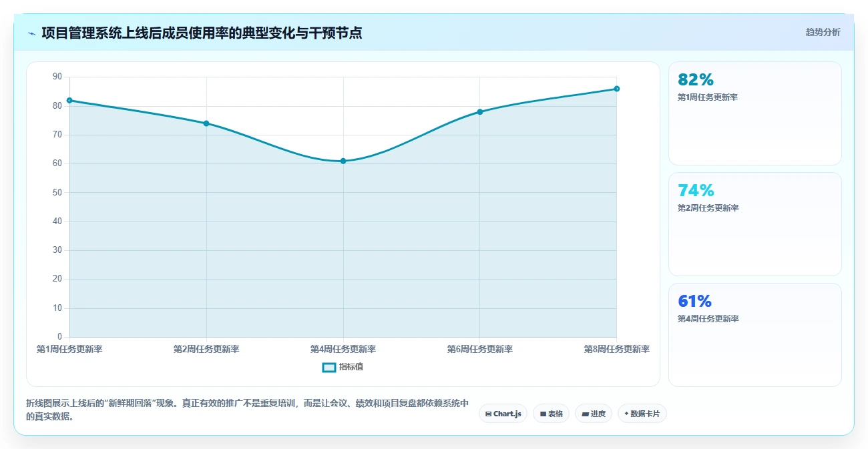
Task: Select the Chart.js tag
Action: tap(503, 414)
